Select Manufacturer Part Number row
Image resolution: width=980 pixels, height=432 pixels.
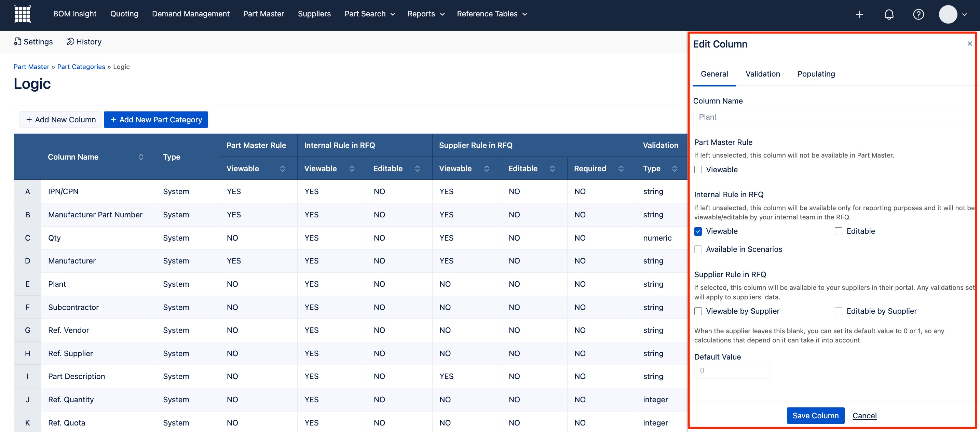click(95, 215)
